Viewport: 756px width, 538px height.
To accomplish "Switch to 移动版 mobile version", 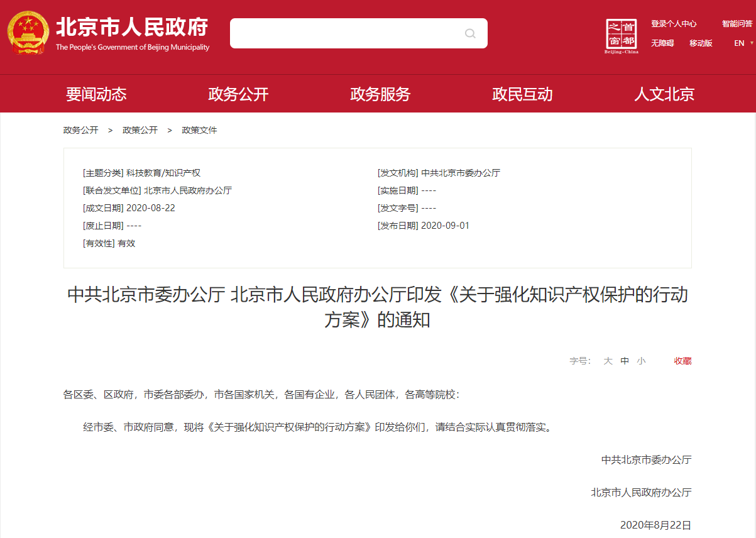I will pos(700,43).
